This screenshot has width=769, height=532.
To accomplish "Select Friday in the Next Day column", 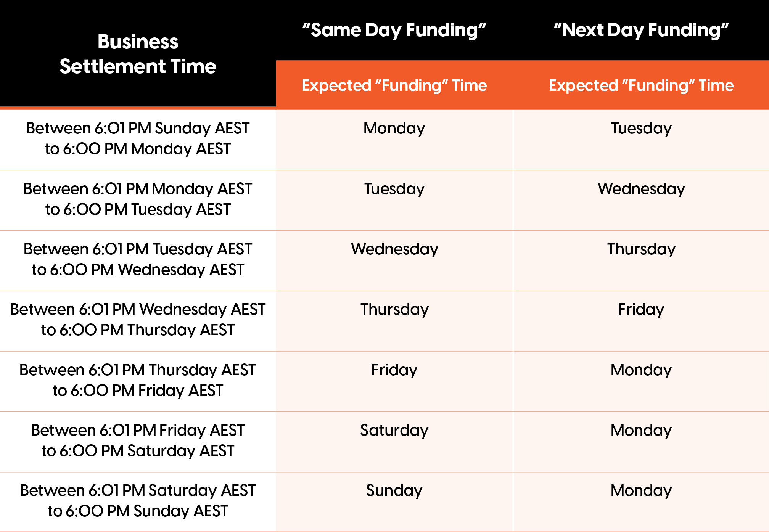I will point(641,309).
